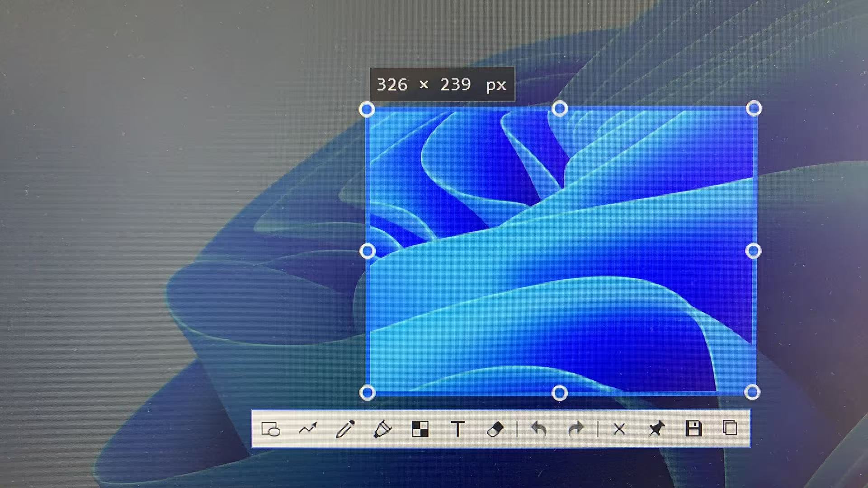Click the top-right selection resize handle
This screenshot has height=488, width=868.
754,108
